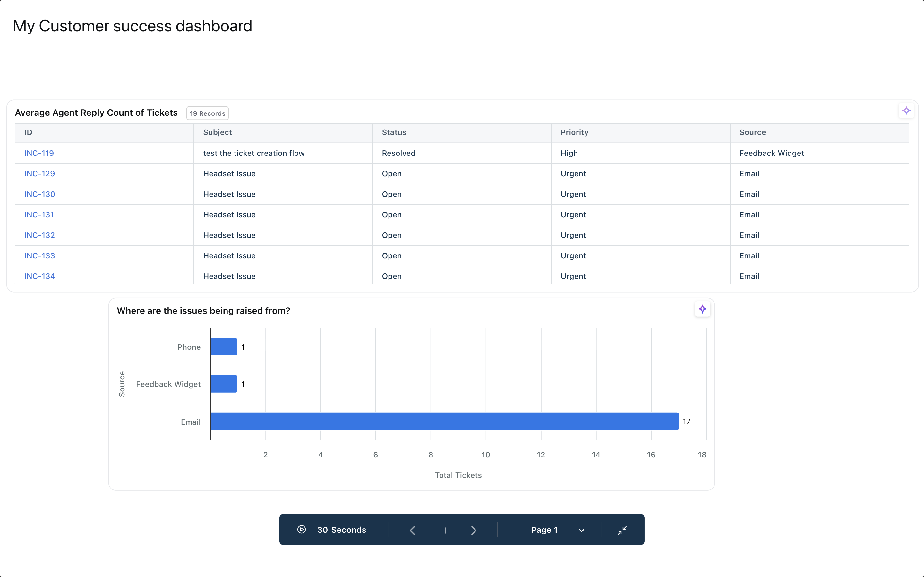
Task: Open ticket INC-129 link
Action: (x=39, y=174)
